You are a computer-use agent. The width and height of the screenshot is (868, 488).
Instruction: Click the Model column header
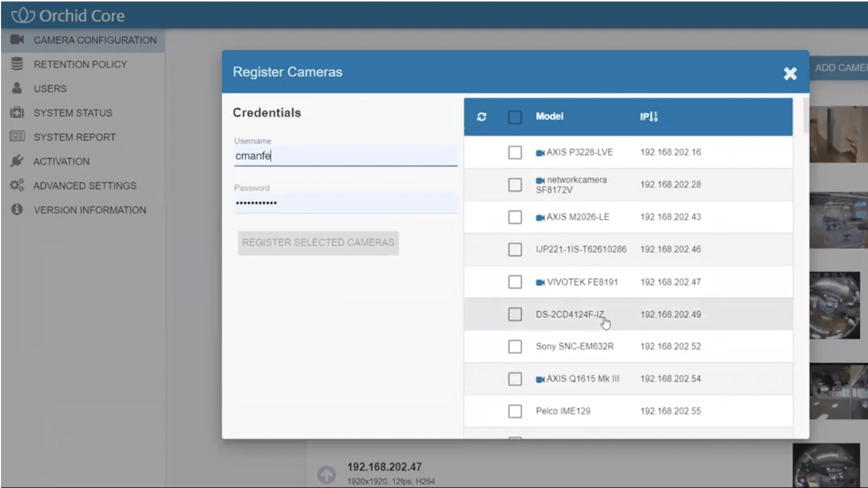pos(549,117)
